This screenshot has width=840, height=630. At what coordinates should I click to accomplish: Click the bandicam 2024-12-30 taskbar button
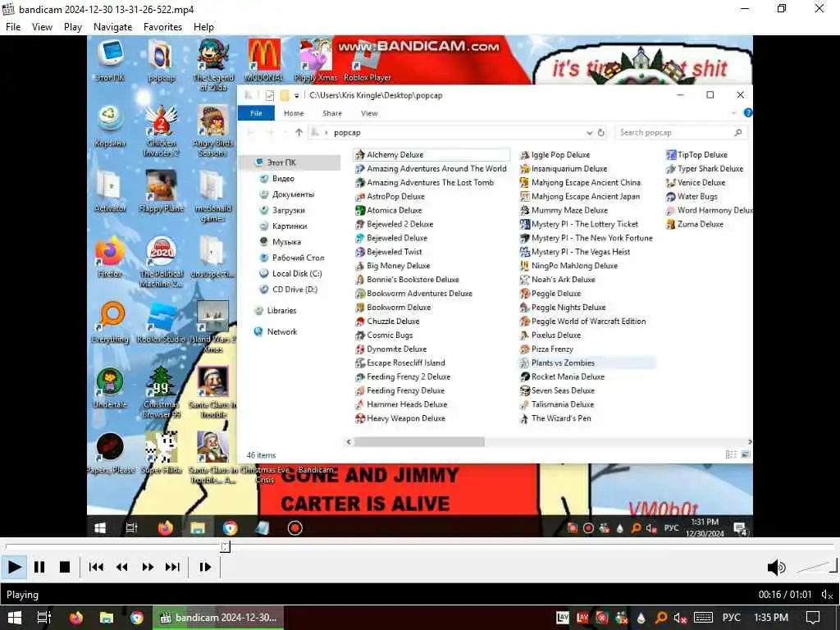(218, 618)
